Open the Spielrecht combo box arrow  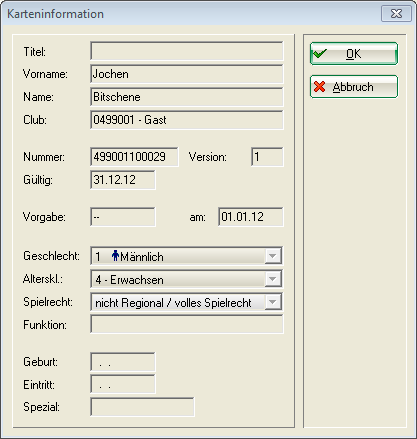point(272,302)
